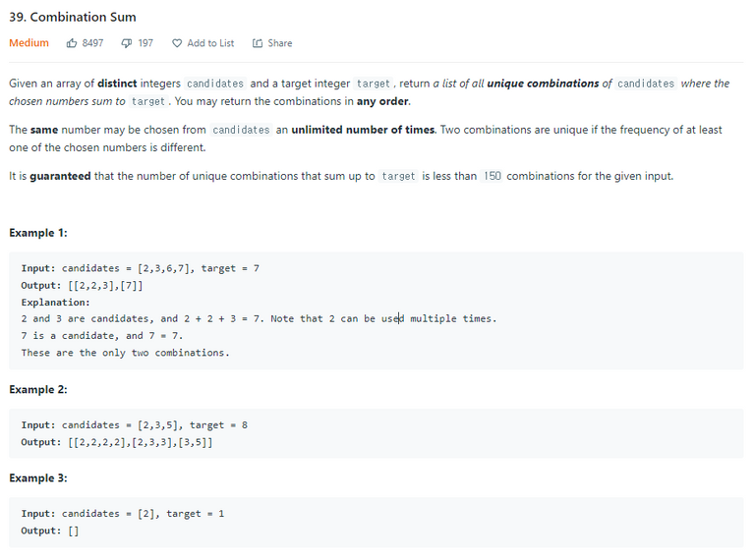Click the Example 1 Input line

point(141,268)
